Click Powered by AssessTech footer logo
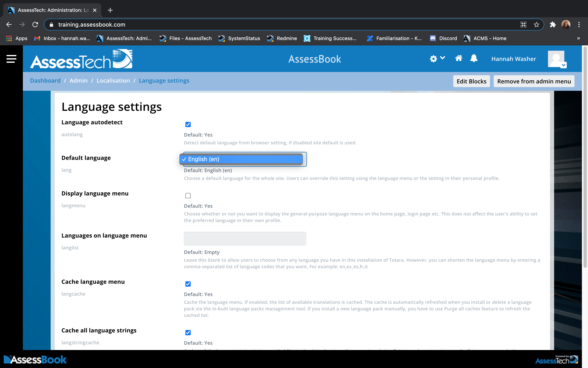588x368 pixels. [557, 359]
